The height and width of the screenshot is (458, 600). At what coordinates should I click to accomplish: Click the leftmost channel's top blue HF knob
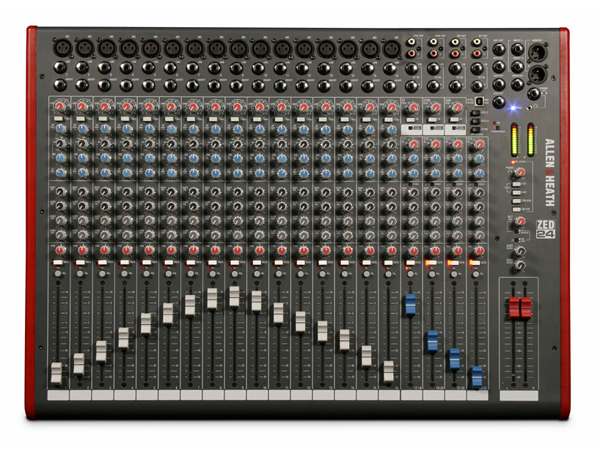tap(60, 129)
